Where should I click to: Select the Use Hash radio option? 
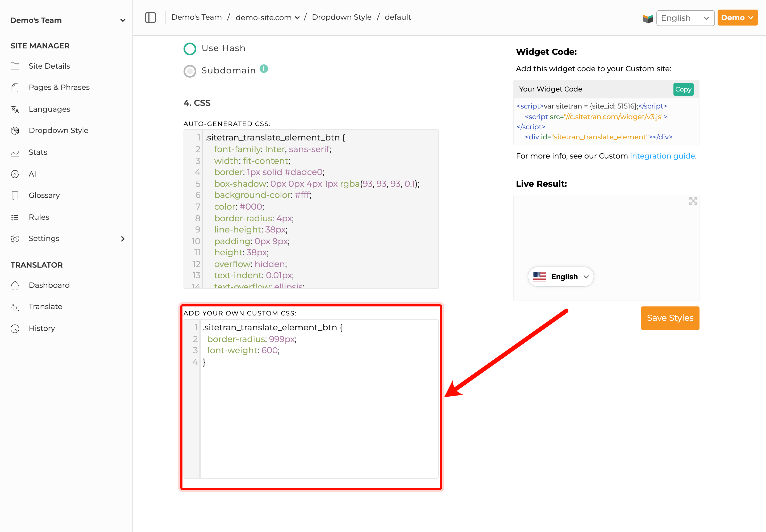coord(190,49)
